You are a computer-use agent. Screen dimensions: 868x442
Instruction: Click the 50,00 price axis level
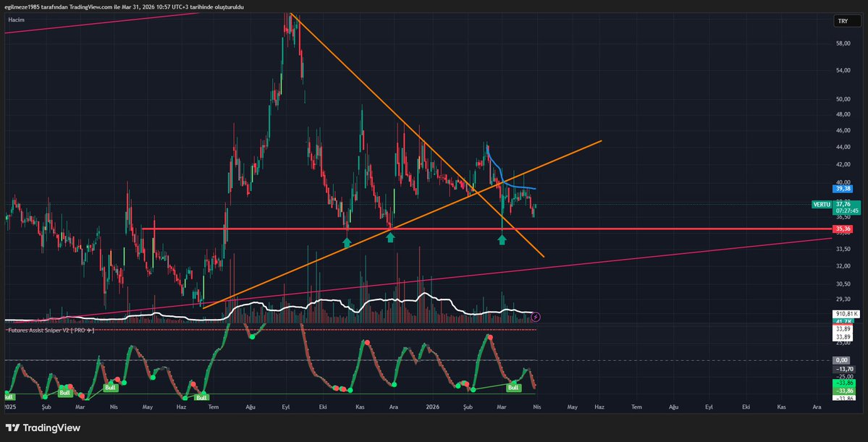[843, 100]
